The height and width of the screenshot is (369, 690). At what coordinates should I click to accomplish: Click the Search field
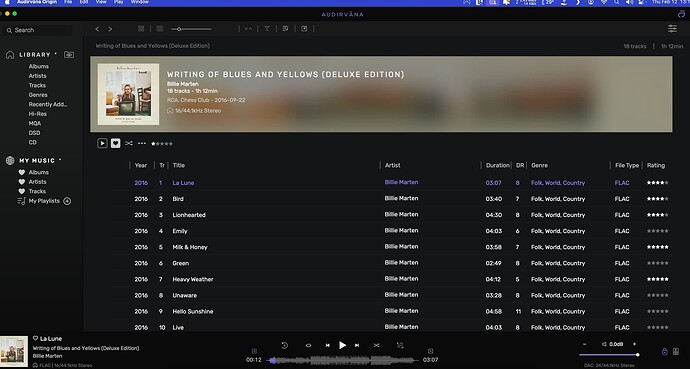38,30
